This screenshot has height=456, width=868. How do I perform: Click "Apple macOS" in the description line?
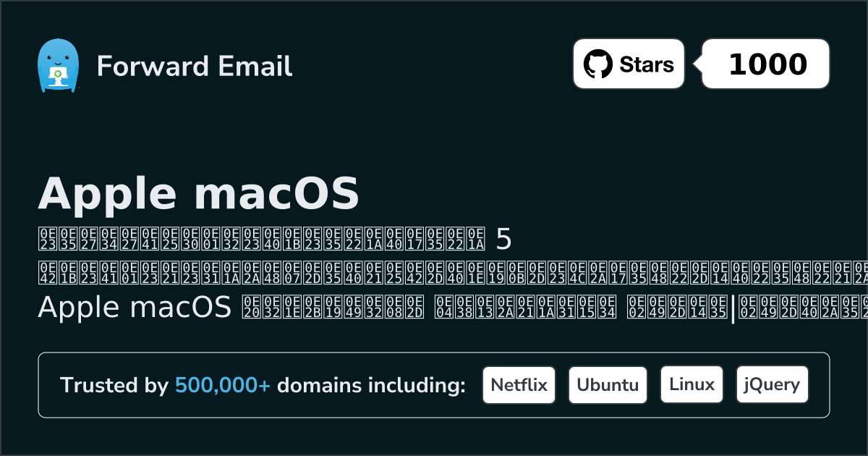[x=135, y=308]
